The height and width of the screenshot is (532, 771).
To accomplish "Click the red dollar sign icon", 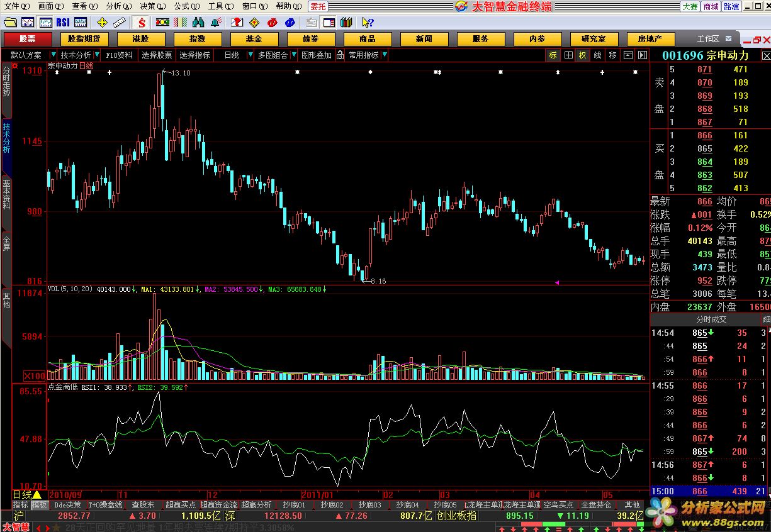I will pyautogui.click(x=142, y=22).
